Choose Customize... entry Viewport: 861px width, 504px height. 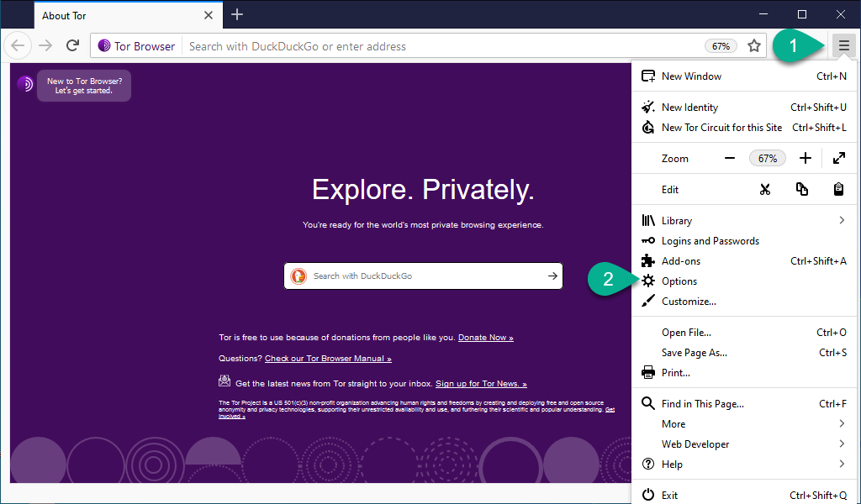744,302
